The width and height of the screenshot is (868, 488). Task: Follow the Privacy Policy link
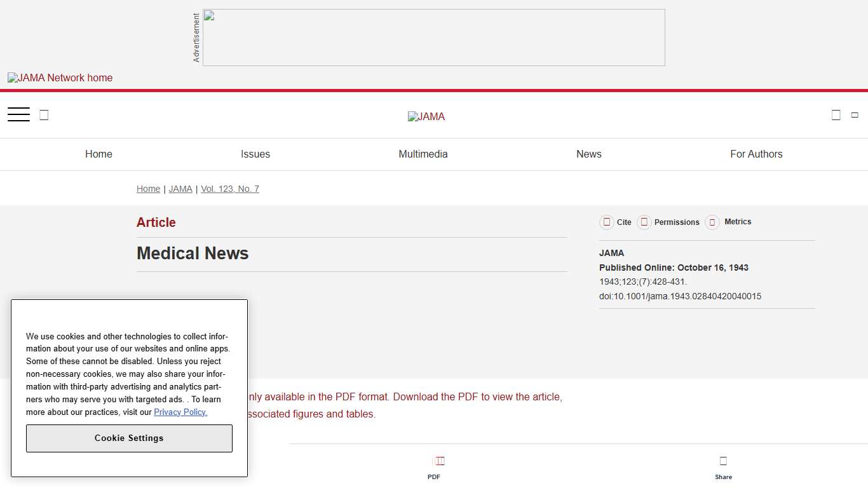pyautogui.click(x=180, y=412)
